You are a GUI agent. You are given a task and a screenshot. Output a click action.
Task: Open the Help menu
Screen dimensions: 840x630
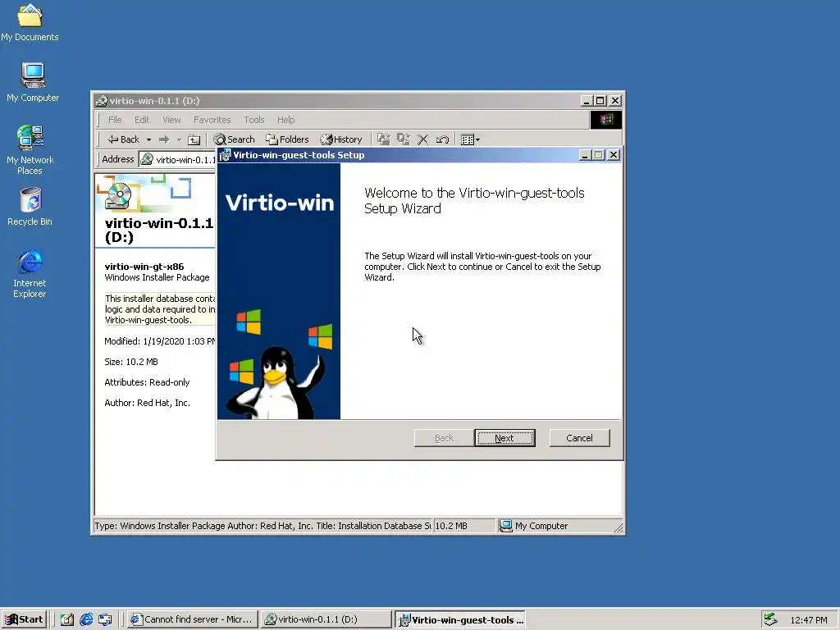pyautogui.click(x=285, y=120)
